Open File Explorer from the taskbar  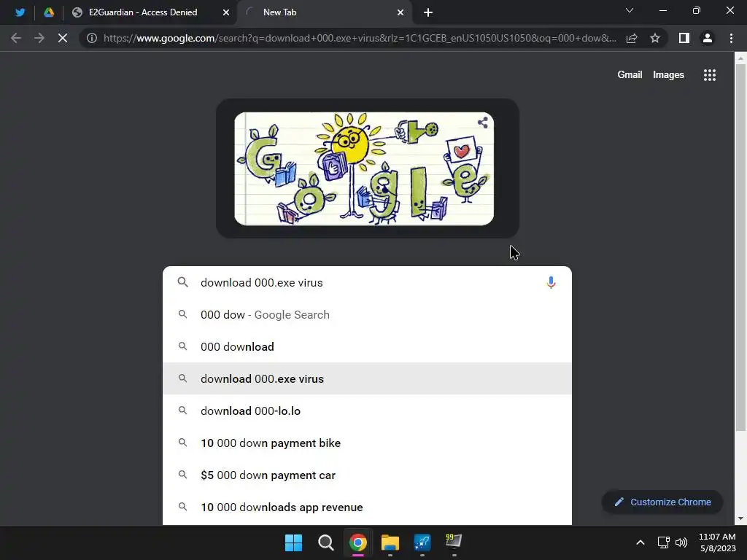pos(390,542)
